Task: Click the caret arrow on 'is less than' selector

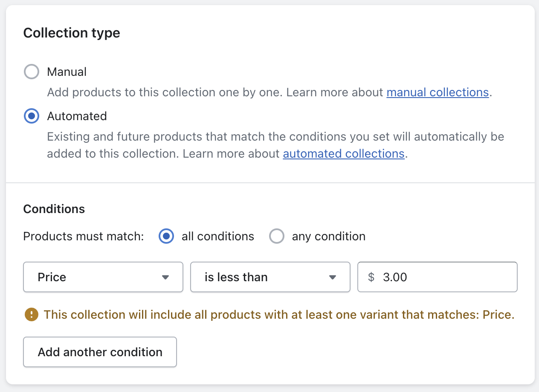Action: [x=333, y=277]
